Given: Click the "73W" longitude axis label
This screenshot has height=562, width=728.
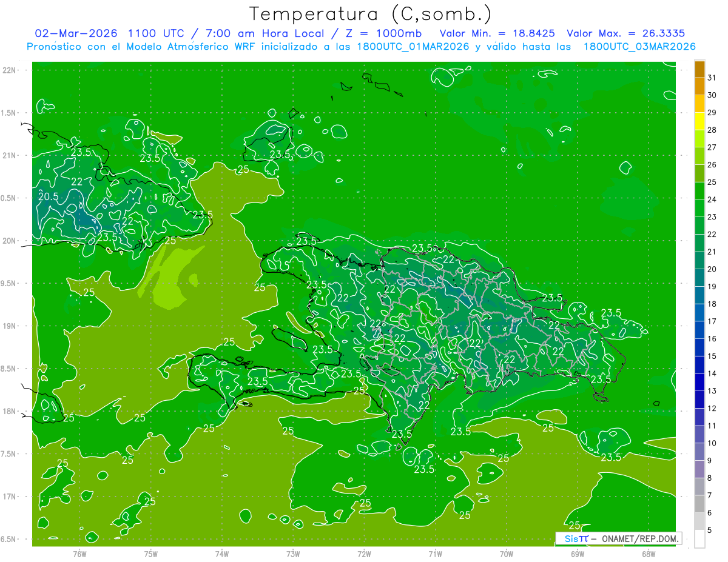Looking at the screenshot, I should coord(293,554).
